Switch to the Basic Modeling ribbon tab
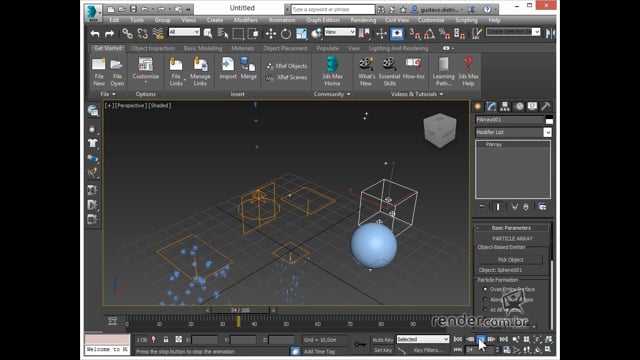 coord(203,48)
